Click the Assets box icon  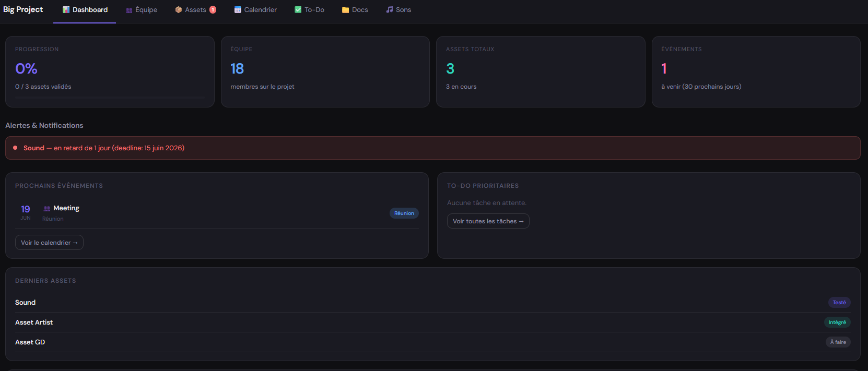point(179,10)
